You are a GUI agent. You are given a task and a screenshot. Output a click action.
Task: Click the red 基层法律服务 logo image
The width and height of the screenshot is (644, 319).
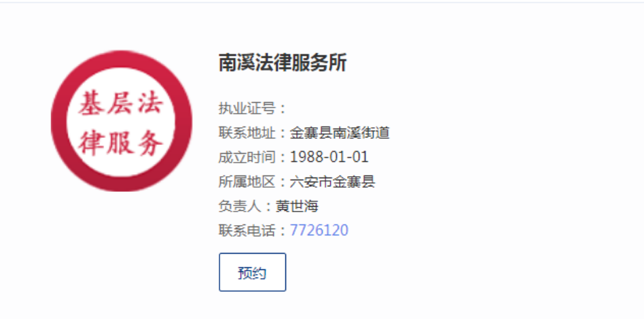(x=122, y=121)
